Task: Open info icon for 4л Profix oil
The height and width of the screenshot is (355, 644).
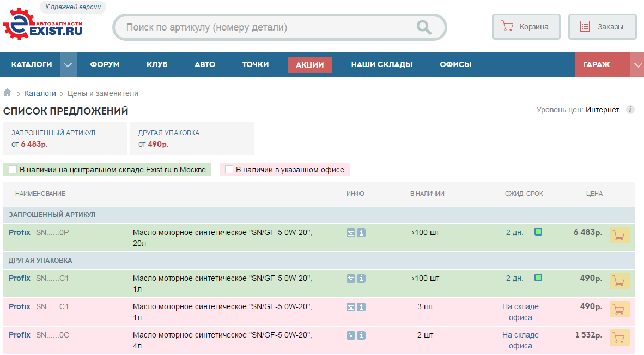Action: click(x=361, y=335)
